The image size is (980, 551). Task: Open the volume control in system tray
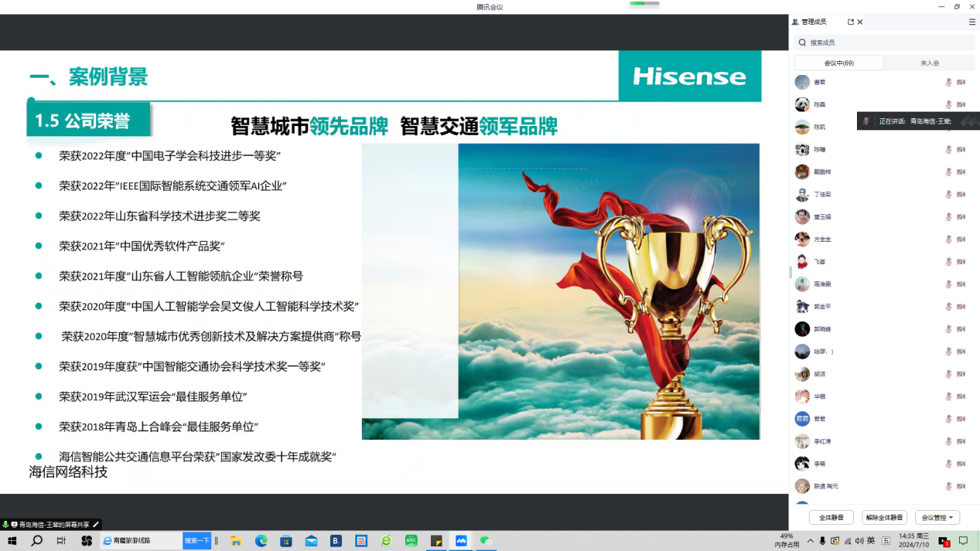click(x=859, y=541)
